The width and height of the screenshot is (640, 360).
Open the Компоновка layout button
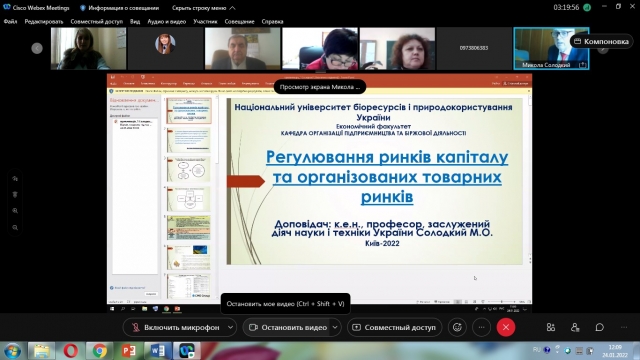click(x=602, y=41)
